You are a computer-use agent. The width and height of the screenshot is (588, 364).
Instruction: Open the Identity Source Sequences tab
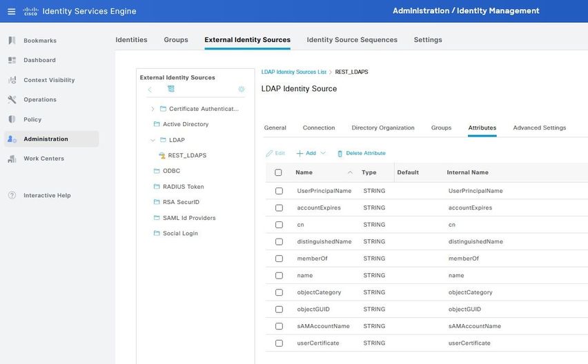[x=352, y=40]
